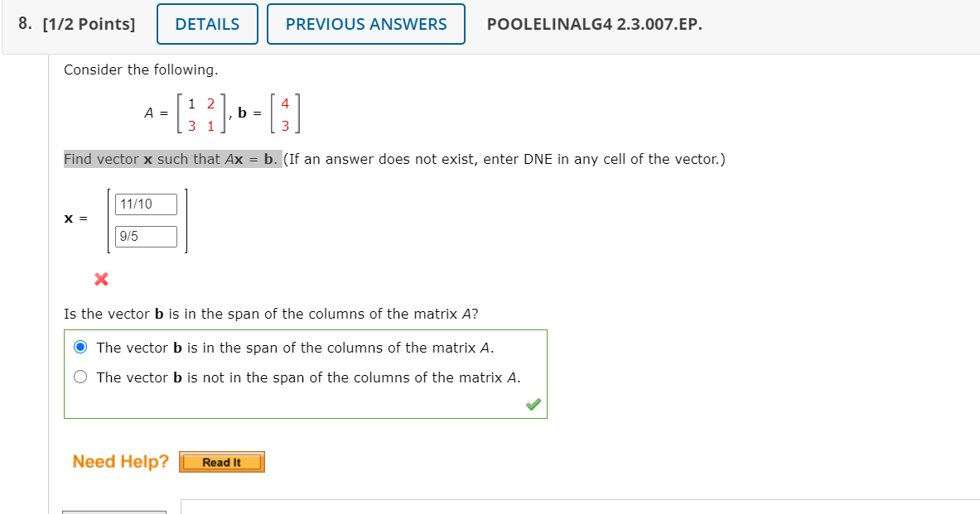Screen dimensions: 980x514
Task: Click inside the answer field containing 11/10
Action: pyautogui.click(x=145, y=203)
